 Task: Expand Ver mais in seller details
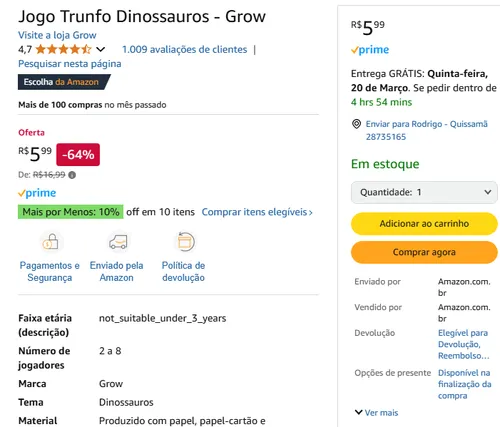(377, 413)
